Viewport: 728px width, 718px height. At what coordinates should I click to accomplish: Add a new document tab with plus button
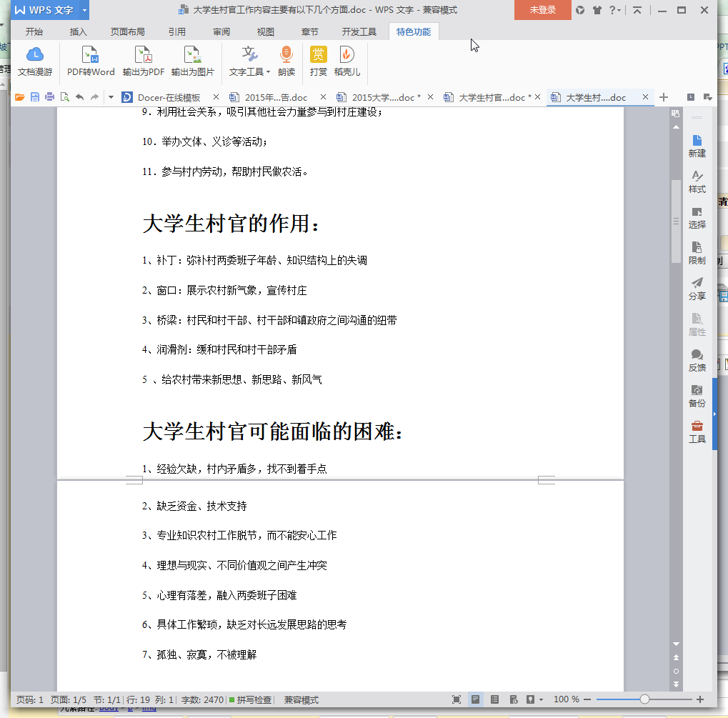(664, 97)
